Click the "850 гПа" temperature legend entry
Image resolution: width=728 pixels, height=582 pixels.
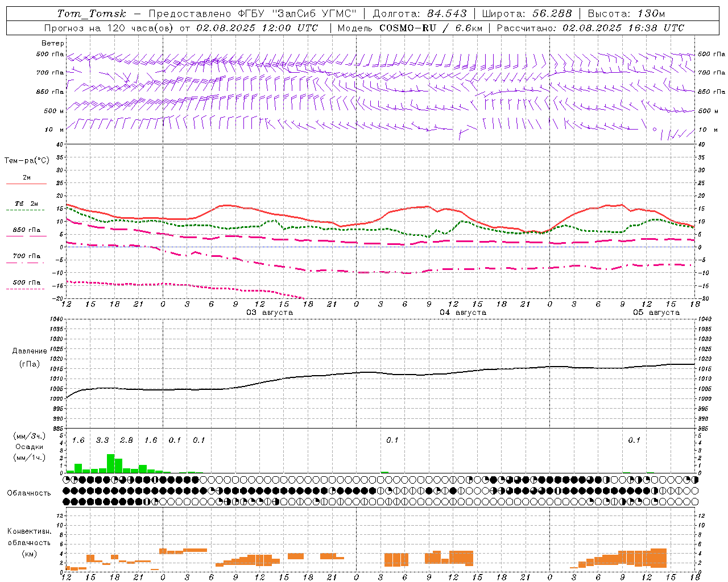coord(27,230)
